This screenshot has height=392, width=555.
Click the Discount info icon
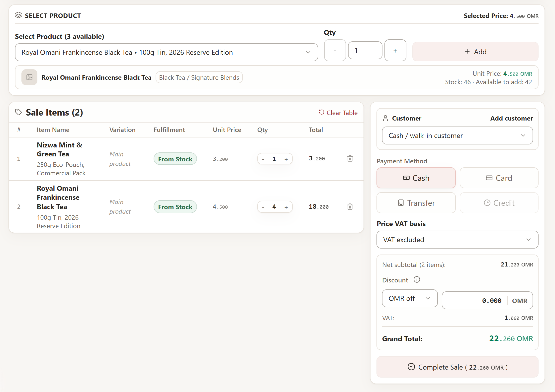[417, 280]
